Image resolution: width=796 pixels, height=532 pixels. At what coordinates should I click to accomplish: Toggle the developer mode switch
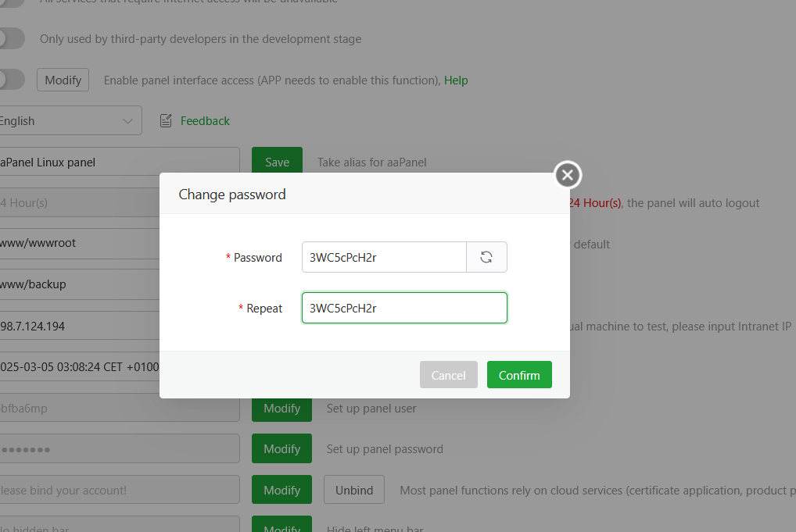[x=11, y=38]
